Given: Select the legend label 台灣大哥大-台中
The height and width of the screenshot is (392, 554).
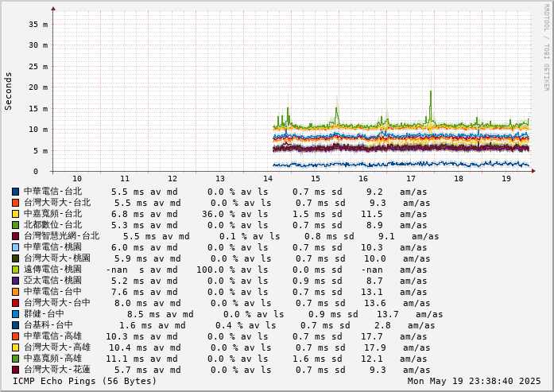Looking at the screenshot, I should [57, 303].
